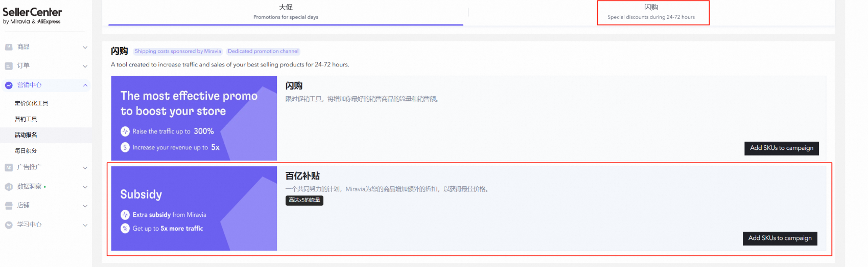868x267 pixels.
Task: Expand the 商品 menu chevron
Action: click(85, 47)
